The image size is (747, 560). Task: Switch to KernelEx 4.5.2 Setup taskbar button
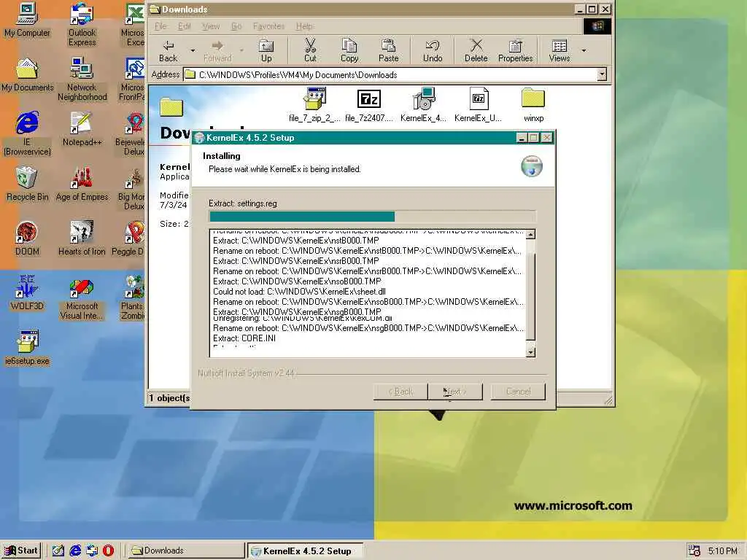click(x=305, y=551)
